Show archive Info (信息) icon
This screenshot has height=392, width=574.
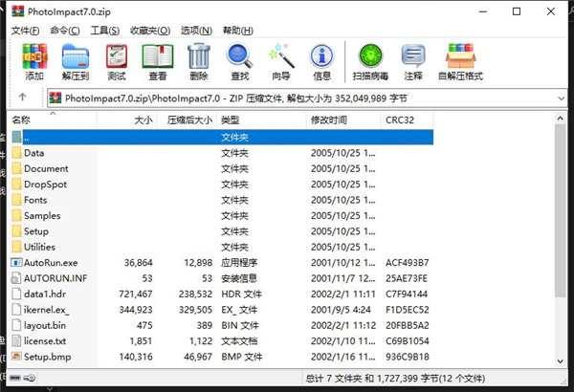click(321, 56)
